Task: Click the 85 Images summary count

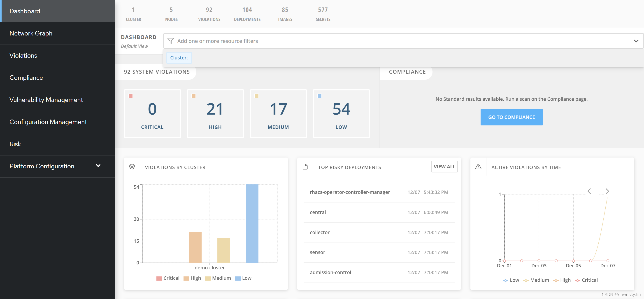Action: click(x=285, y=14)
